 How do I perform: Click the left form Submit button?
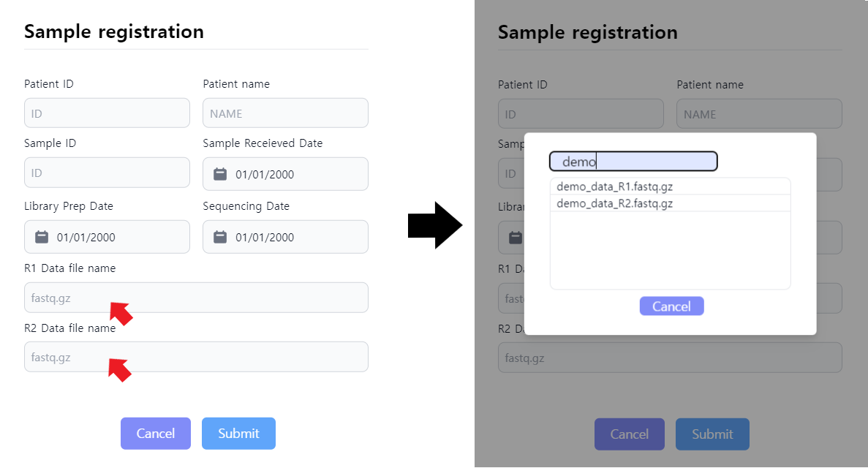pyautogui.click(x=238, y=433)
